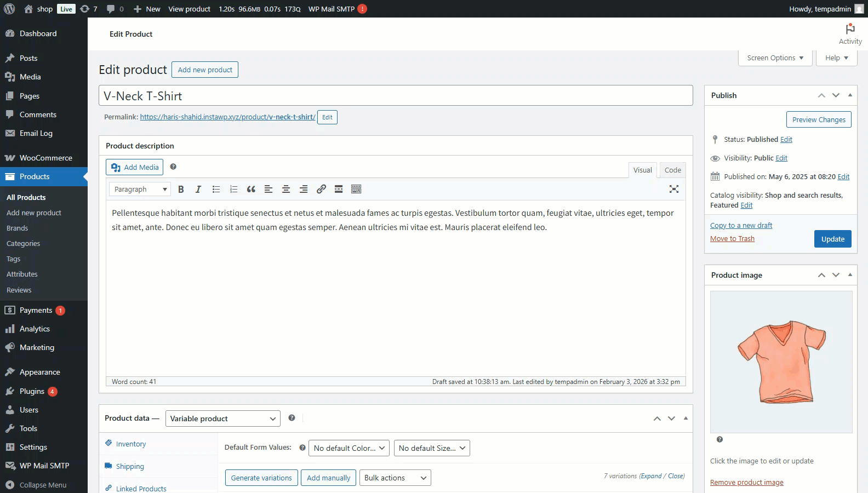Click Move to Trash link
The width and height of the screenshot is (868, 493).
pos(732,238)
